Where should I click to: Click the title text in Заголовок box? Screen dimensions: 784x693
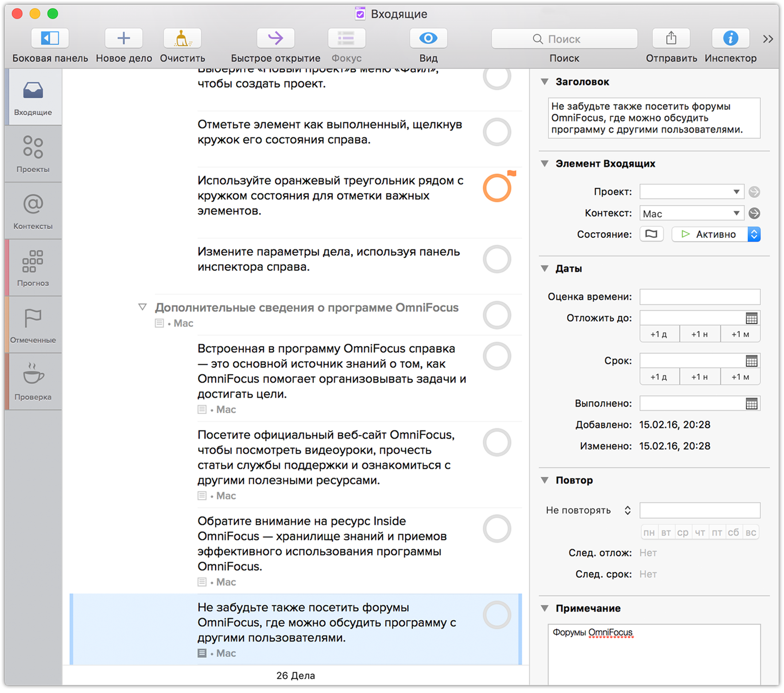pyautogui.click(x=654, y=118)
